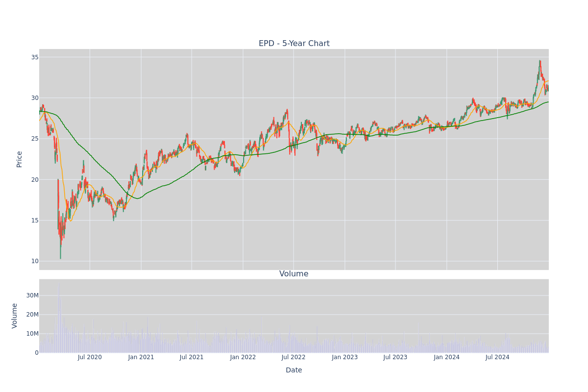Image resolution: width=588 pixels, height=392 pixels.
Task: Select the price tick label "15"
Action: pyautogui.click(x=35, y=220)
